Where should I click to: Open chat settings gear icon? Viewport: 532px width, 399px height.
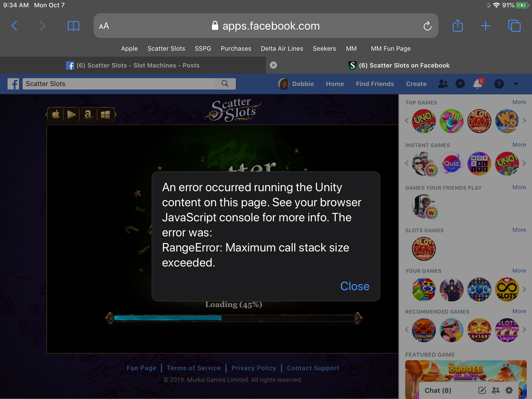pos(509,390)
